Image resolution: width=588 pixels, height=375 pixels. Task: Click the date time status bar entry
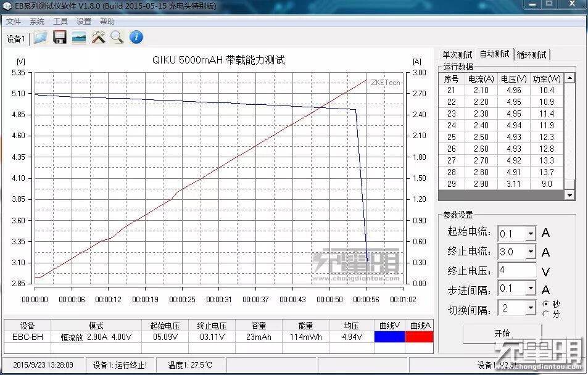[x=43, y=365]
